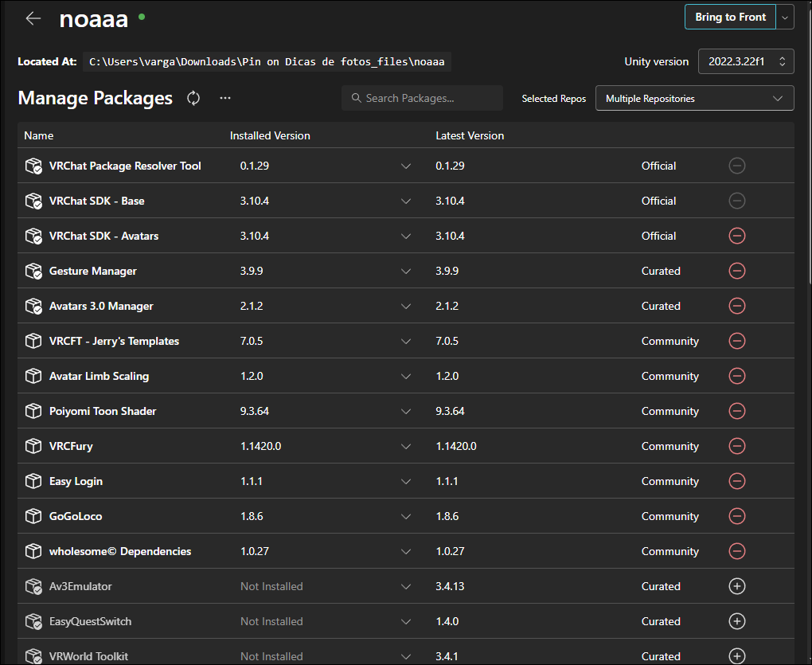Expand version list for VRChat SDK - Base

pos(405,201)
